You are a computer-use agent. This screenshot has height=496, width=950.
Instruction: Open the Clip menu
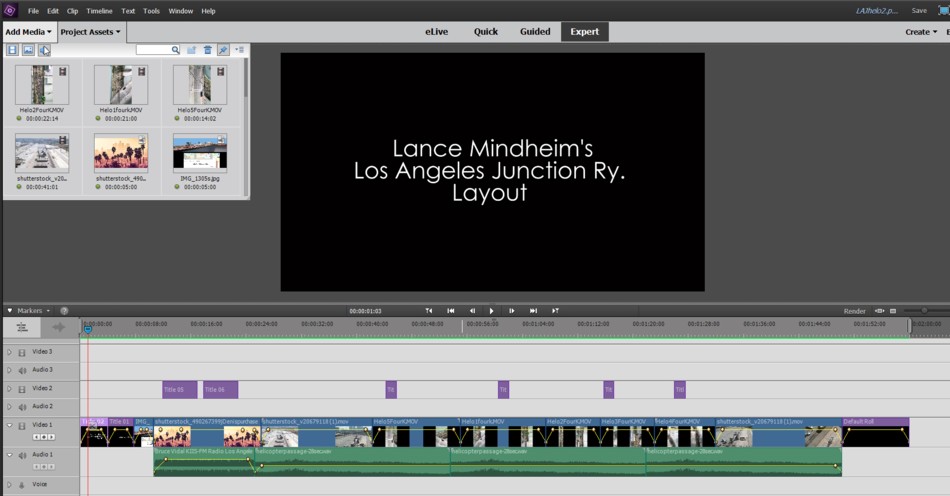(x=72, y=11)
